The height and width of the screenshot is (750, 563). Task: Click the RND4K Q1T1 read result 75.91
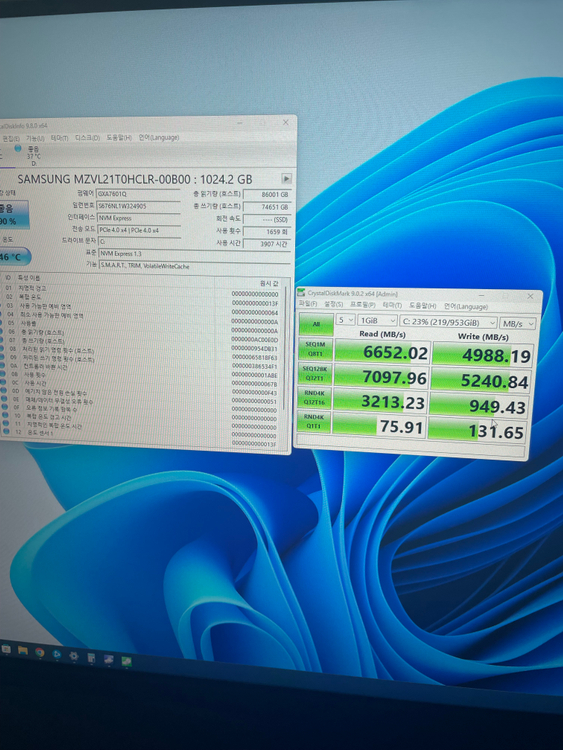[379, 425]
